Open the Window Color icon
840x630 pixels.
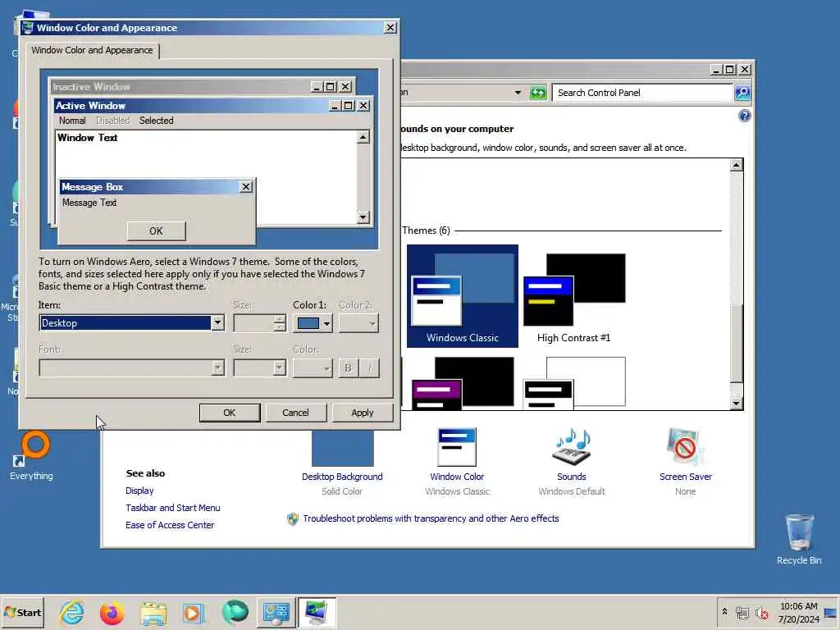coord(457,447)
